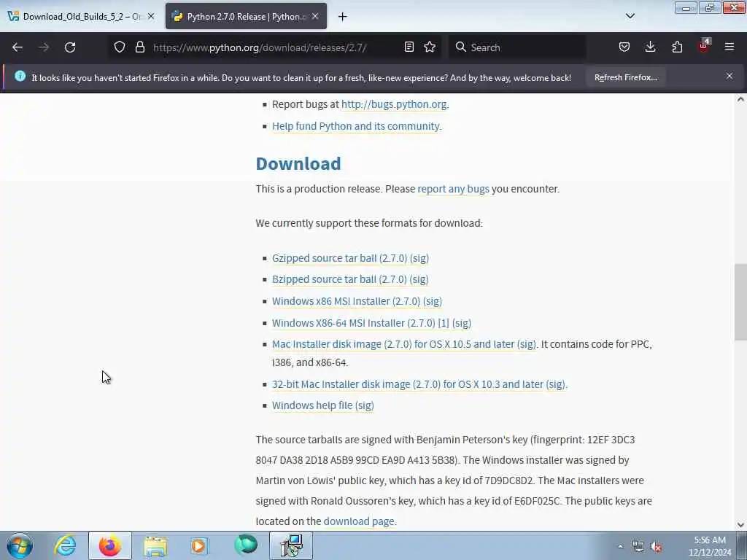Download 32-bit Mac Installer disk image for 10.3
The height and width of the screenshot is (560, 747).
click(407, 384)
